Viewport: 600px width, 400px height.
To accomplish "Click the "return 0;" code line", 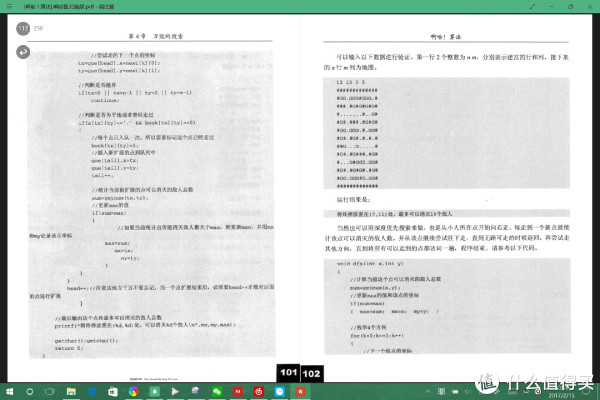I will [68, 348].
